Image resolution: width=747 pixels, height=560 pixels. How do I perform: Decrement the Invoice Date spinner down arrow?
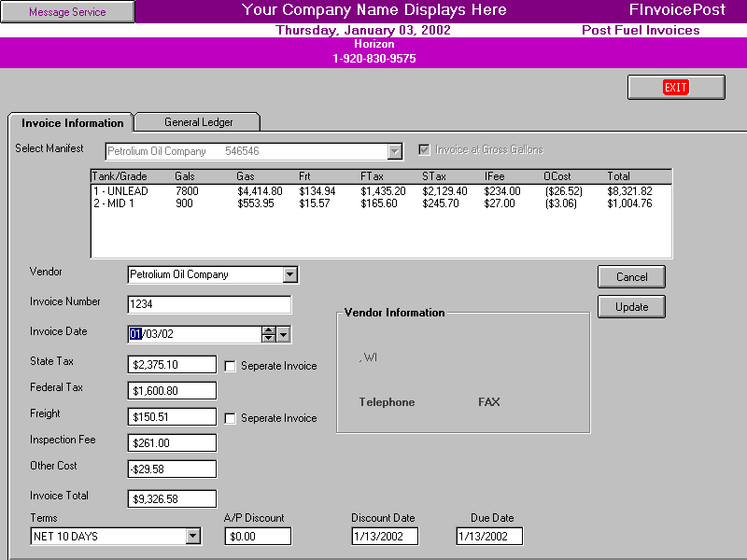click(x=269, y=338)
